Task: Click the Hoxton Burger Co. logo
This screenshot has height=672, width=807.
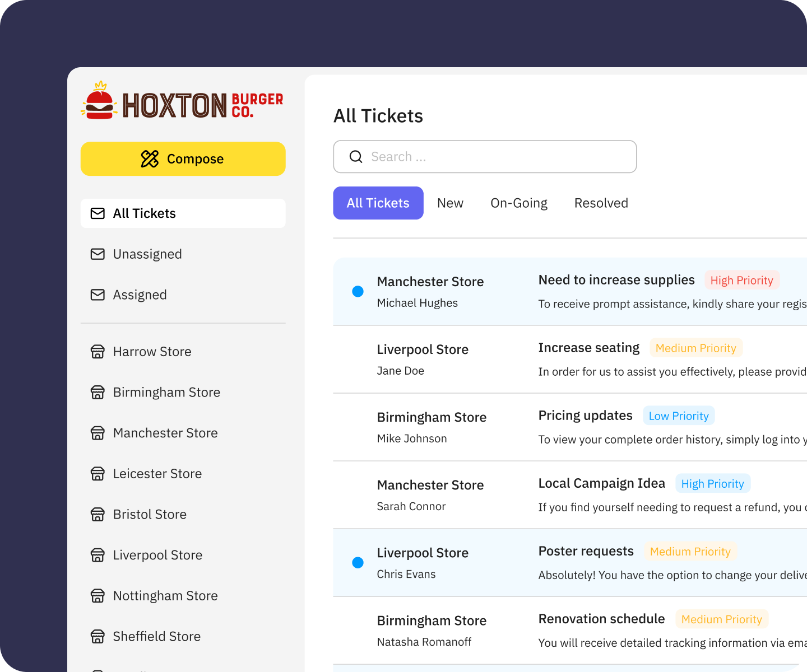Action: pos(183,101)
